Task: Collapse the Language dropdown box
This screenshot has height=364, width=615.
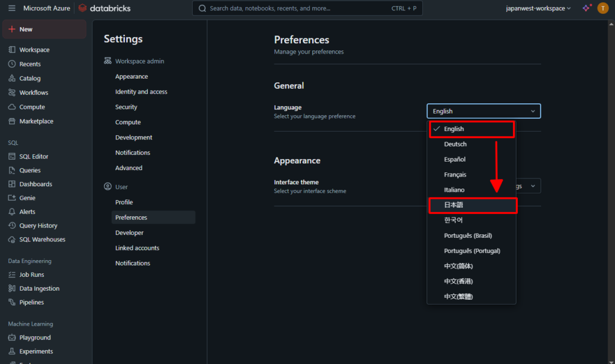Action: [483, 111]
